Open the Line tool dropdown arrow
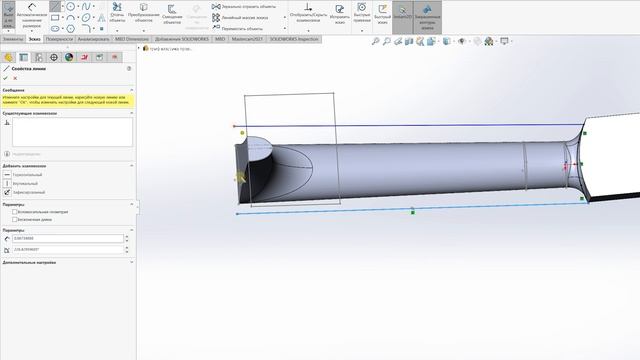 [x=62, y=6]
